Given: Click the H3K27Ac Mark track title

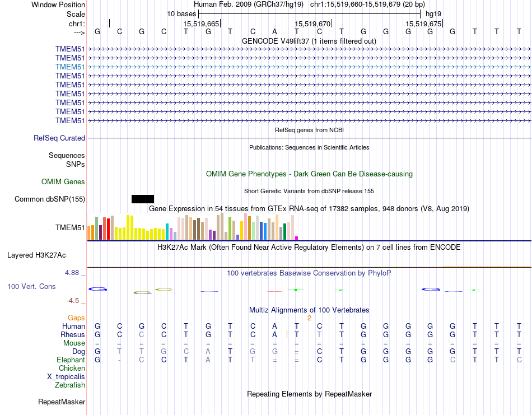Looking at the screenshot, I should pyautogui.click(x=309, y=248).
